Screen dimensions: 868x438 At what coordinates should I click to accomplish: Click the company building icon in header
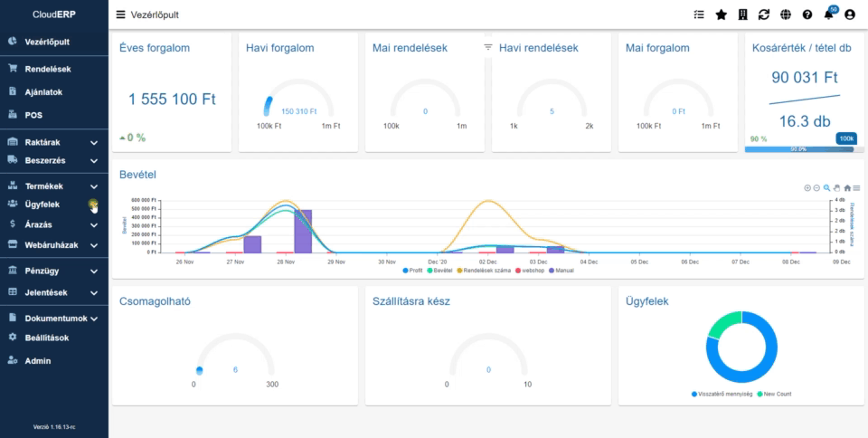(x=742, y=14)
